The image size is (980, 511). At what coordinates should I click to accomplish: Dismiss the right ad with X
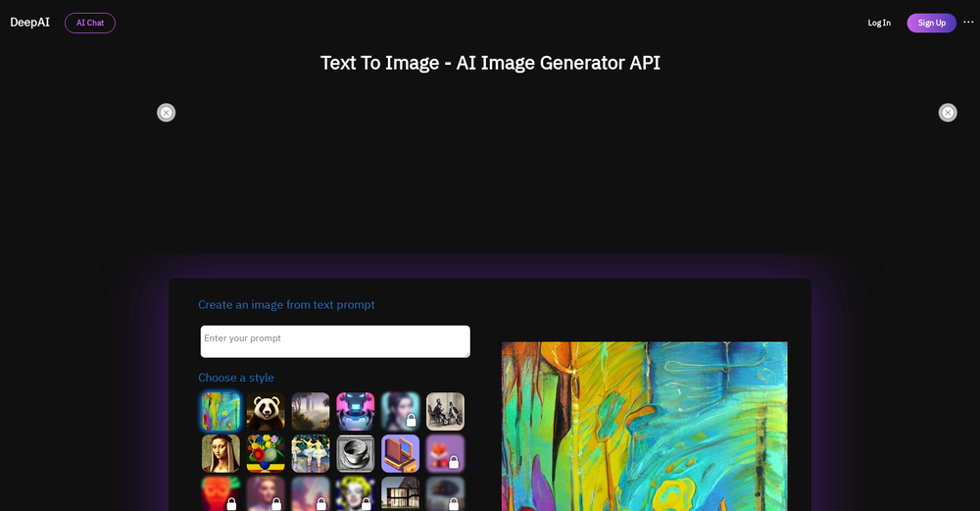948,113
